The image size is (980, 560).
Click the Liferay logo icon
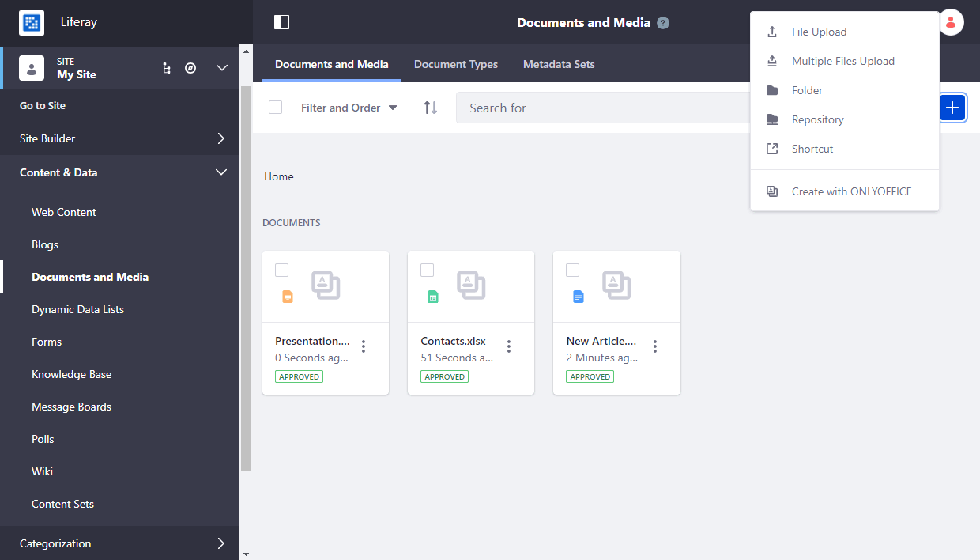32,22
